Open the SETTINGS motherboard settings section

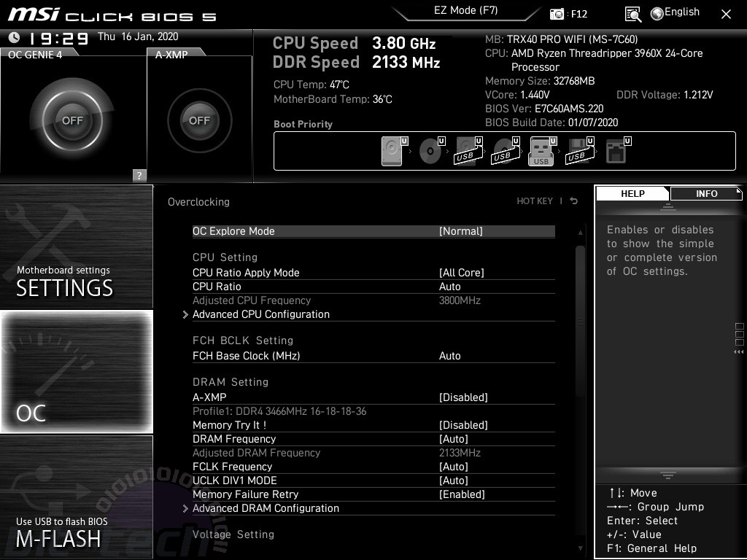tap(76, 246)
